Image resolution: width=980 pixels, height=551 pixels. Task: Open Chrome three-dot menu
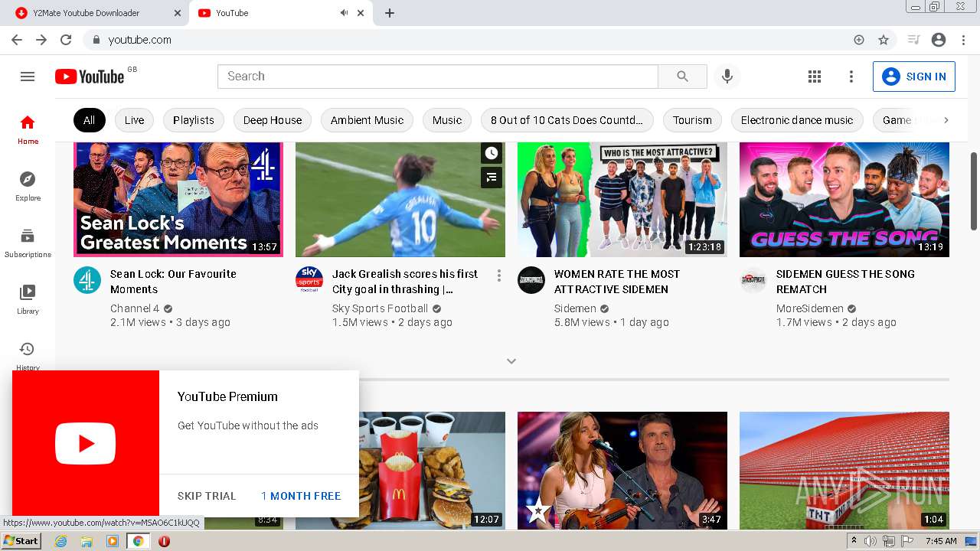pos(963,40)
